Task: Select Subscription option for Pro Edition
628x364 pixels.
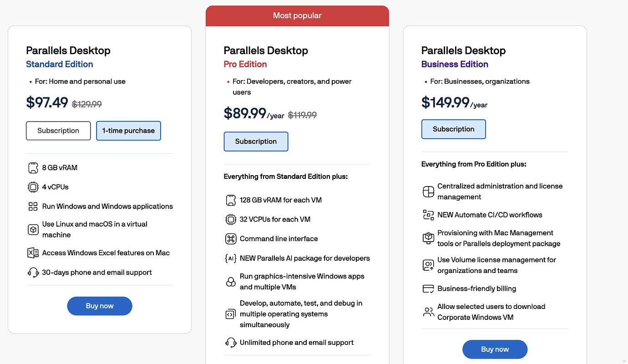Action: click(256, 142)
